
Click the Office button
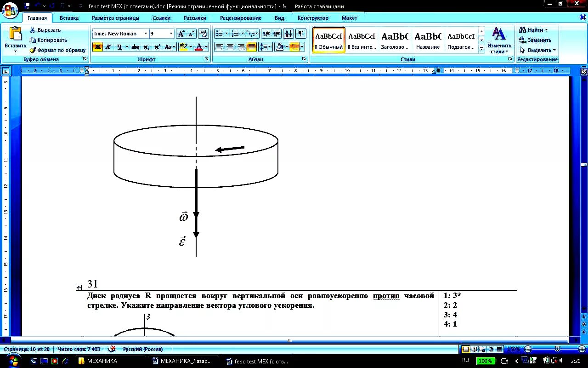[x=10, y=10]
